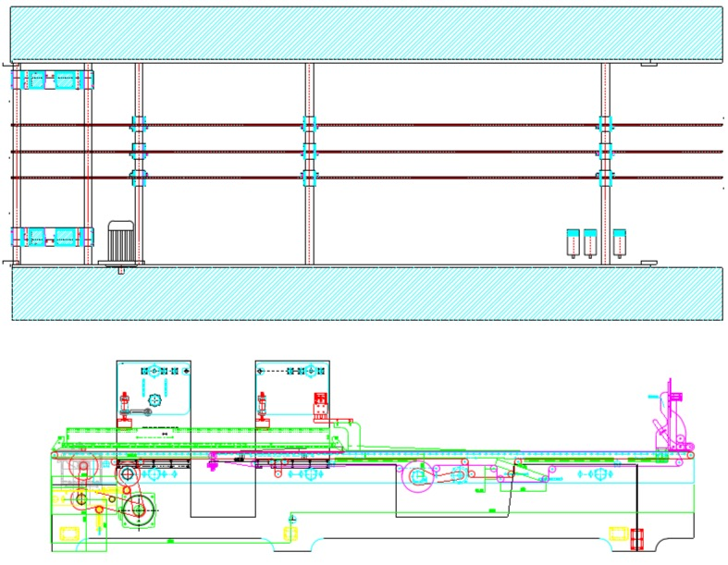This screenshot has width=728, height=565.
Task: Select the yellow rectangle at bottom right
Action: [615, 532]
